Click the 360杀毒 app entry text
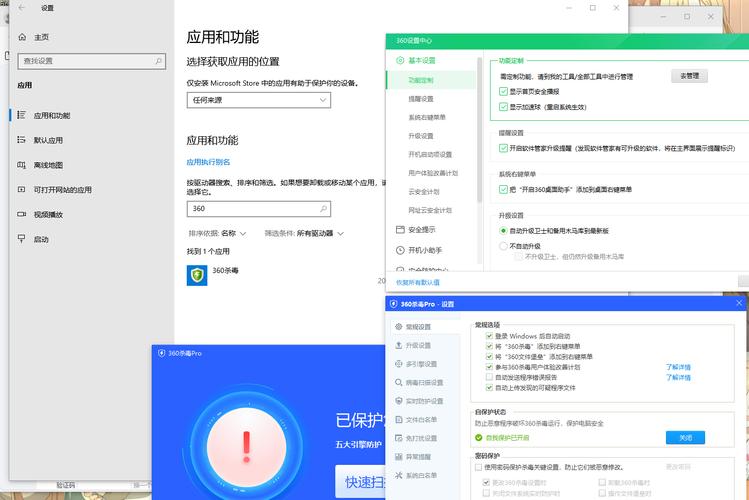The height and width of the screenshot is (500, 749). coord(225,270)
